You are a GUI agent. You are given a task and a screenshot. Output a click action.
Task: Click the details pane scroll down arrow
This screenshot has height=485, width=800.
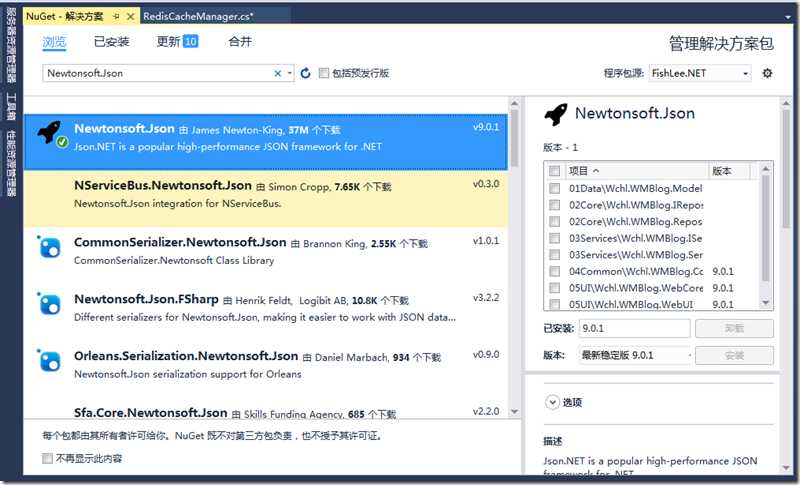786,468
